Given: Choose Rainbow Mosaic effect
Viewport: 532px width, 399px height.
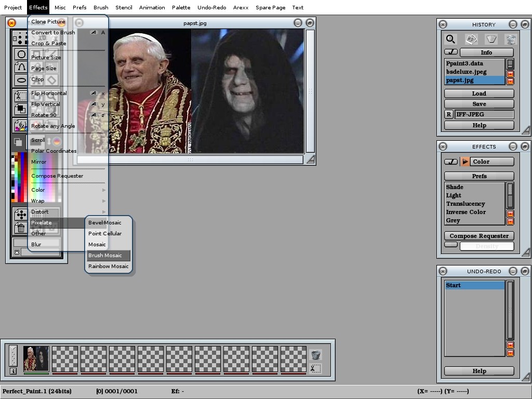Looking at the screenshot, I should pyautogui.click(x=108, y=267).
